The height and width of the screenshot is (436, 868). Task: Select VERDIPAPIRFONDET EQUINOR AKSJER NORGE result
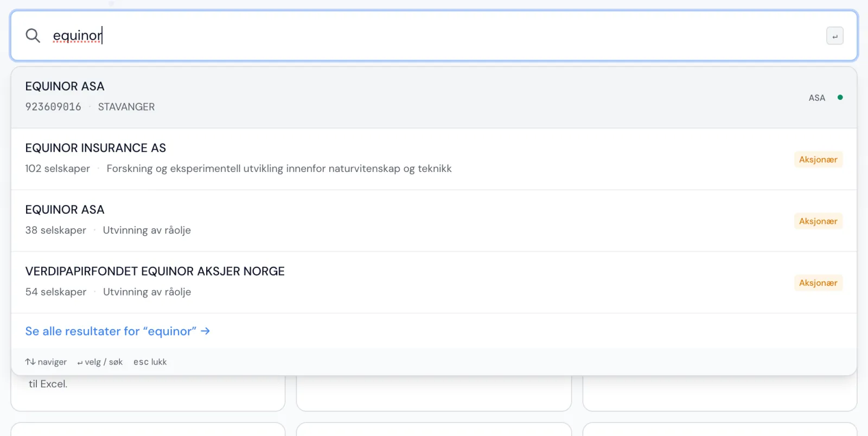[x=434, y=282]
